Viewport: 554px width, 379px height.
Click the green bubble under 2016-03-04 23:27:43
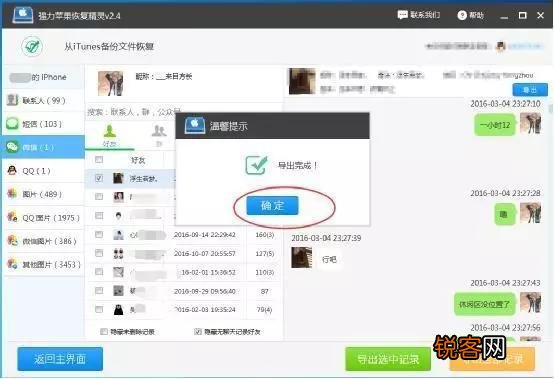point(484,303)
